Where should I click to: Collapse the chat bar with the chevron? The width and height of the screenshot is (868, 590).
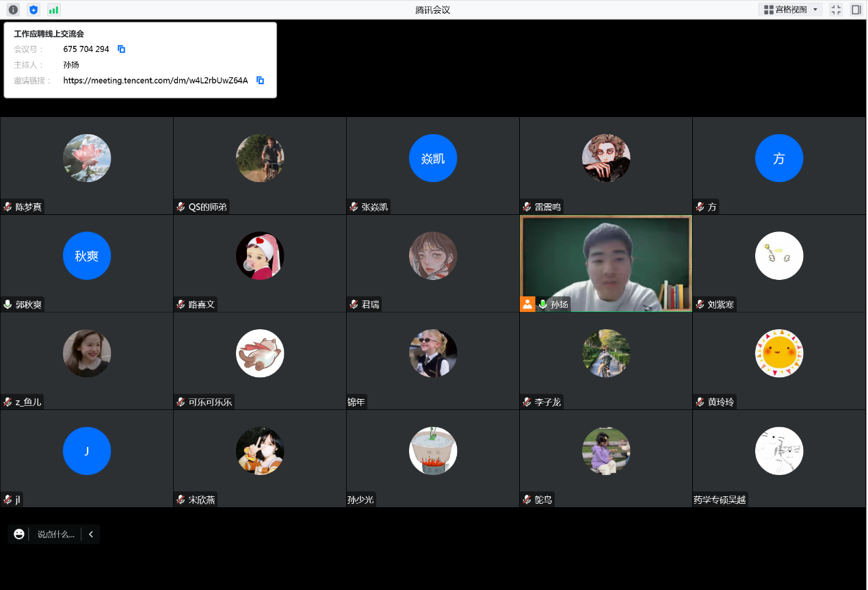coord(91,534)
